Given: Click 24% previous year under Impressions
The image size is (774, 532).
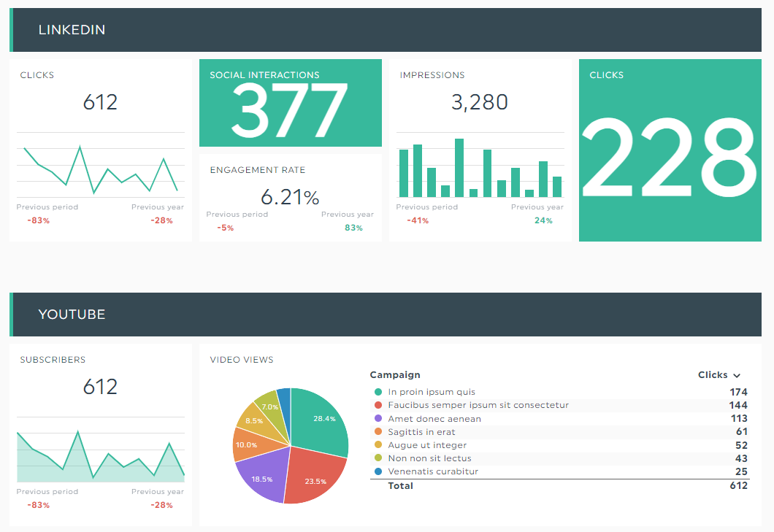Looking at the screenshot, I should (x=543, y=220).
